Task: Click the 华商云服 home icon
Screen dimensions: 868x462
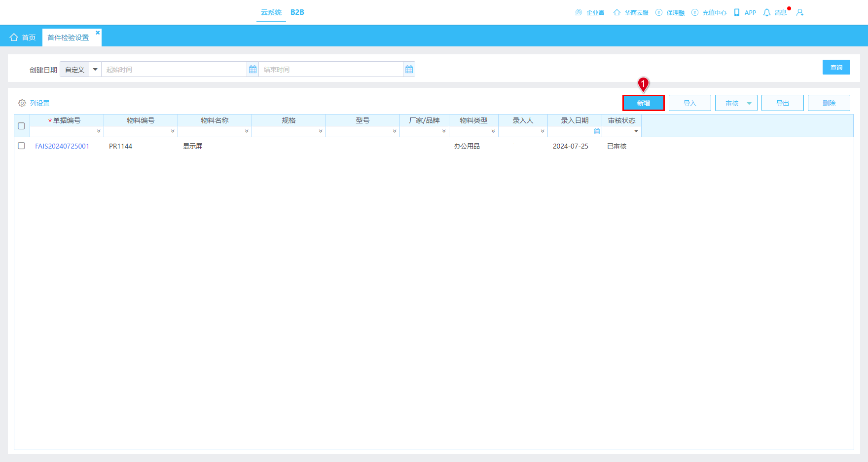Action: pyautogui.click(x=617, y=12)
